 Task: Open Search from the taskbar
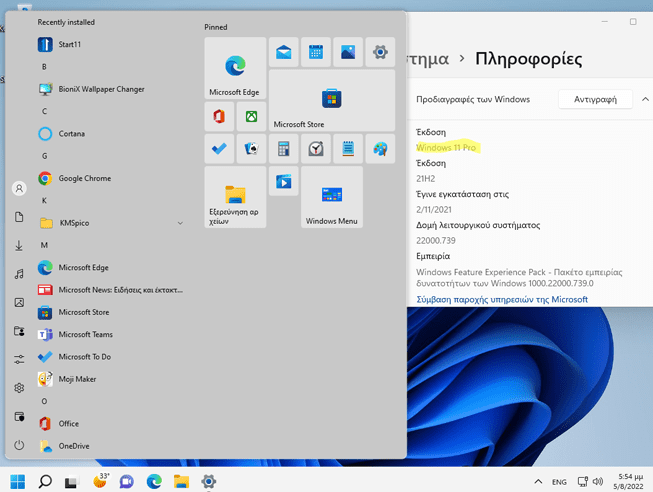45,482
